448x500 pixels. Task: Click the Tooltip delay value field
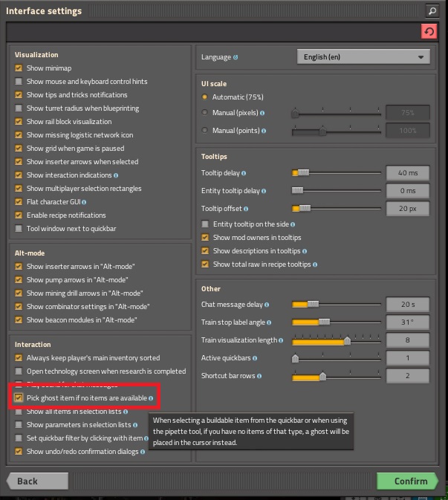click(x=407, y=173)
